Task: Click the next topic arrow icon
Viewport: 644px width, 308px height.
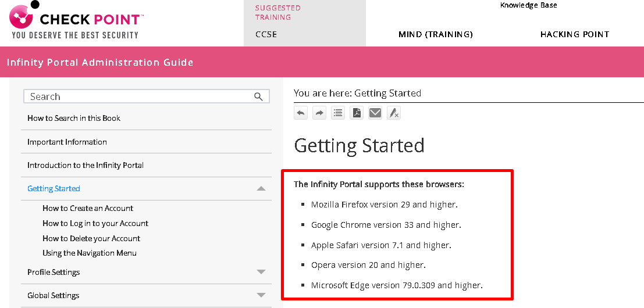Action: [319, 113]
